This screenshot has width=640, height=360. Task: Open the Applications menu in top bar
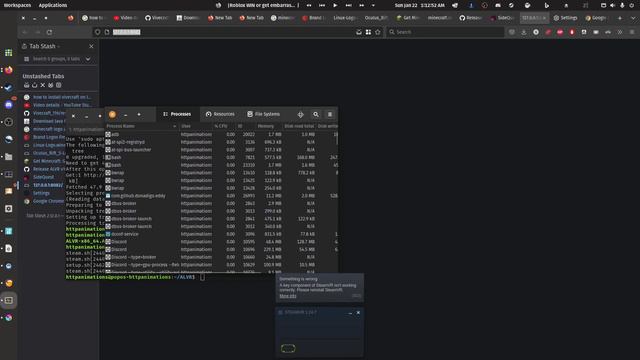(53, 5)
